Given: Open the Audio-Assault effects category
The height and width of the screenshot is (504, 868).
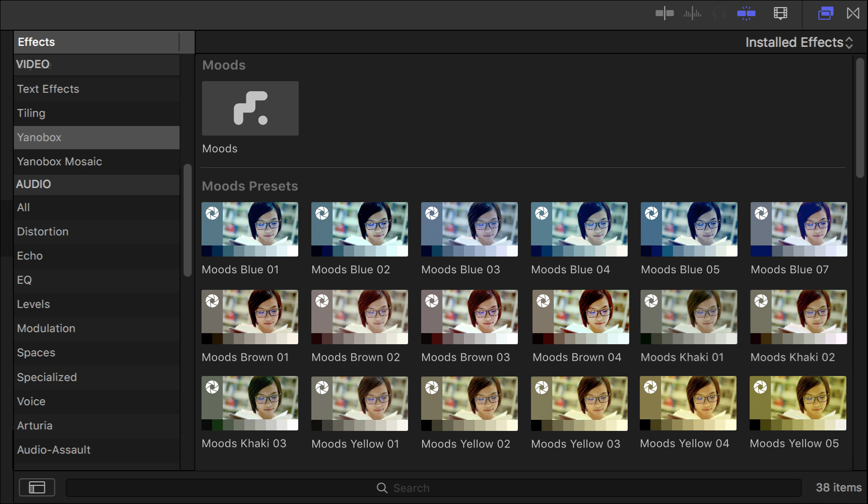Looking at the screenshot, I should [54, 450].
